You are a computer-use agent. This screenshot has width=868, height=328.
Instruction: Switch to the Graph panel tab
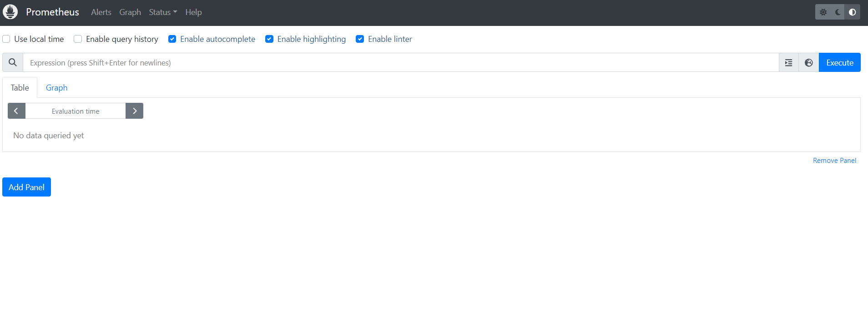tap(57, 88)
